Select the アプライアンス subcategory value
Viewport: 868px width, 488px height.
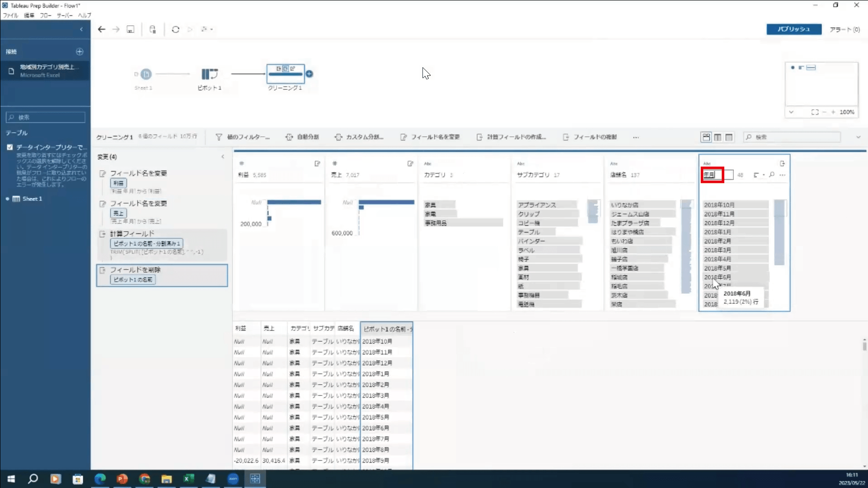click(x=547, y=205)
